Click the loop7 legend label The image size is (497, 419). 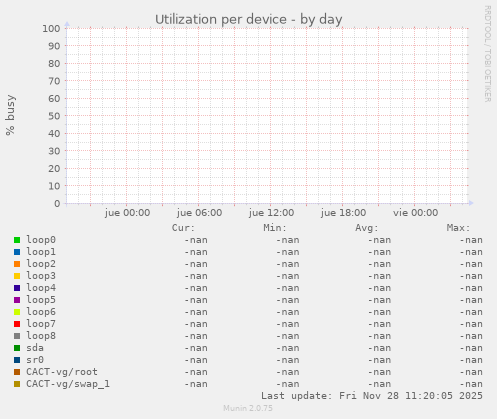point(41,324)
